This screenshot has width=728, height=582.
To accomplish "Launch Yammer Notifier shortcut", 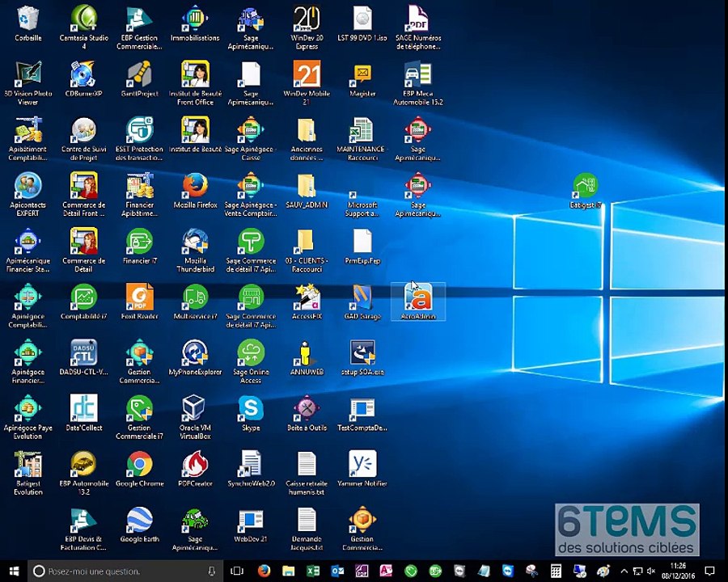I will coord(362,469).
